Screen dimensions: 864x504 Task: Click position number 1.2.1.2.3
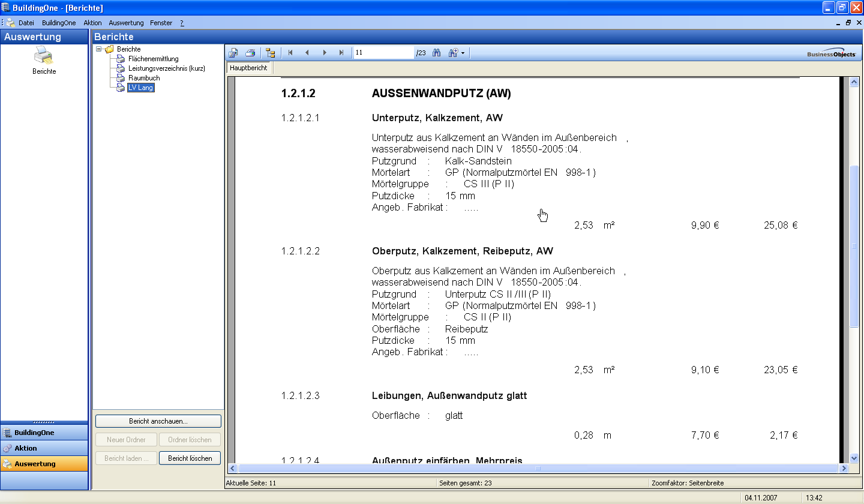[301, 396]
